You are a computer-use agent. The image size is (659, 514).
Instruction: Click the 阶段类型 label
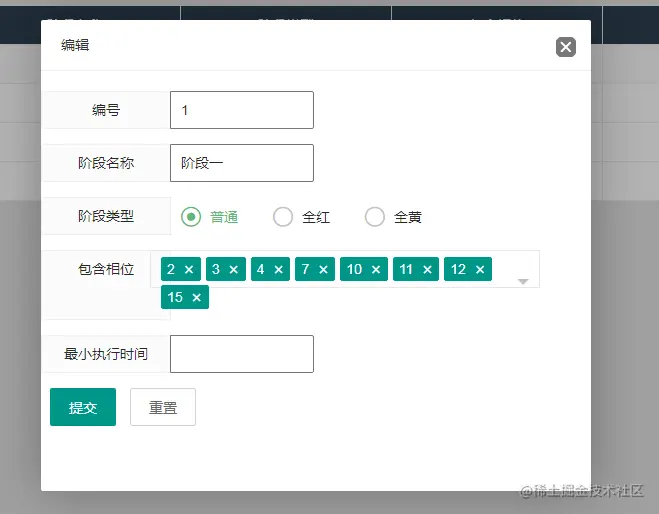click(106, 216)
